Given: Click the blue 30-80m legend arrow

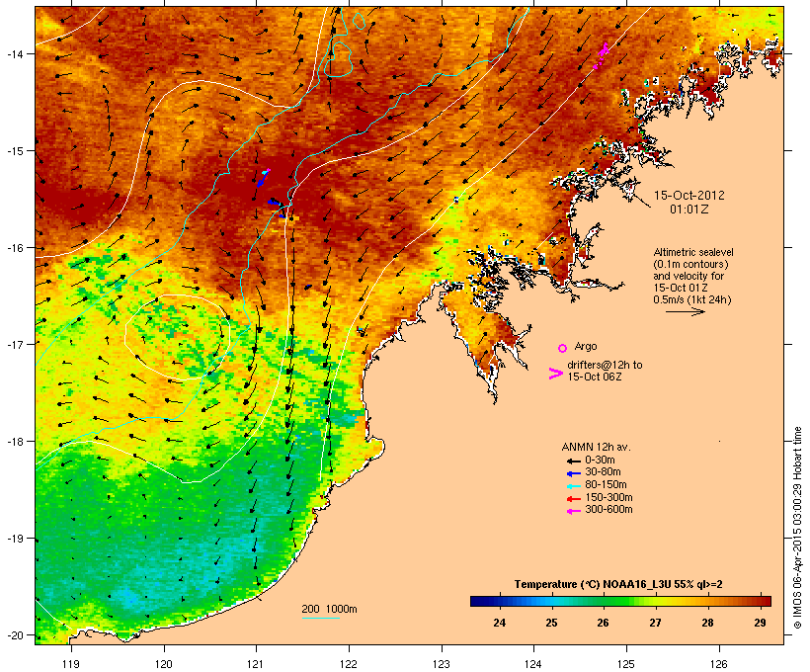Looking at the screenshot, I should (573, 473).
